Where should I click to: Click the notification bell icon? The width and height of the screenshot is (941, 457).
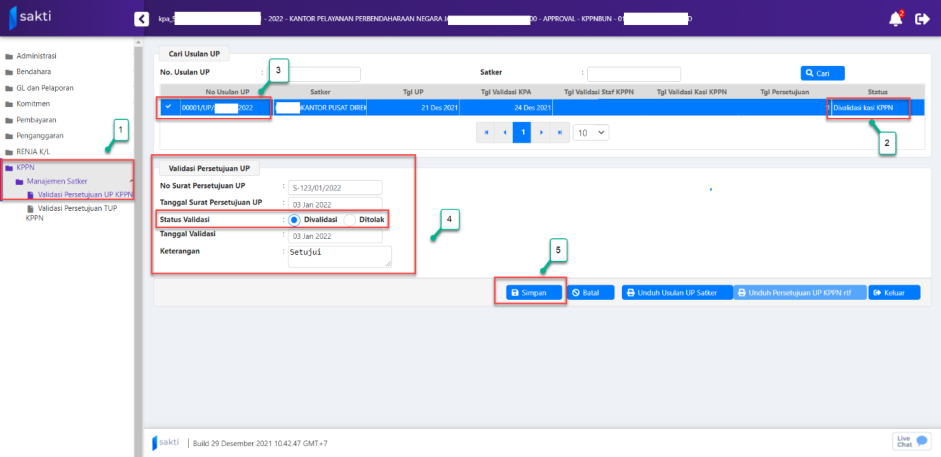(894, 18)
